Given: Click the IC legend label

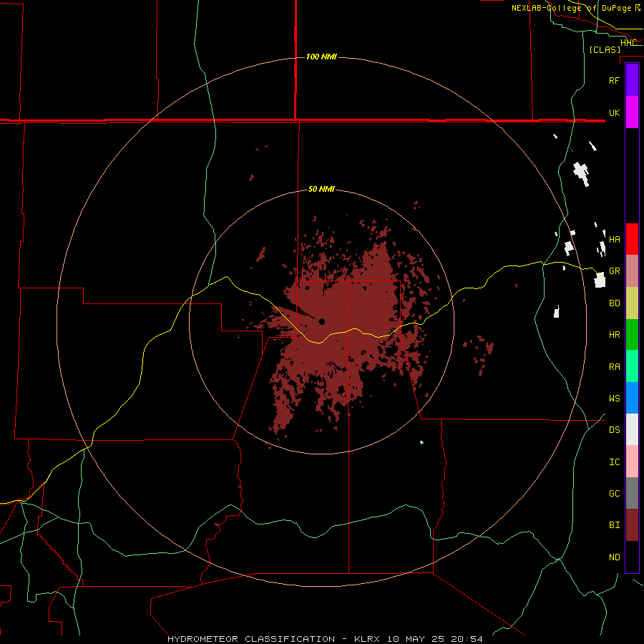Looking at the screenshot, I should tap(614, 462).
